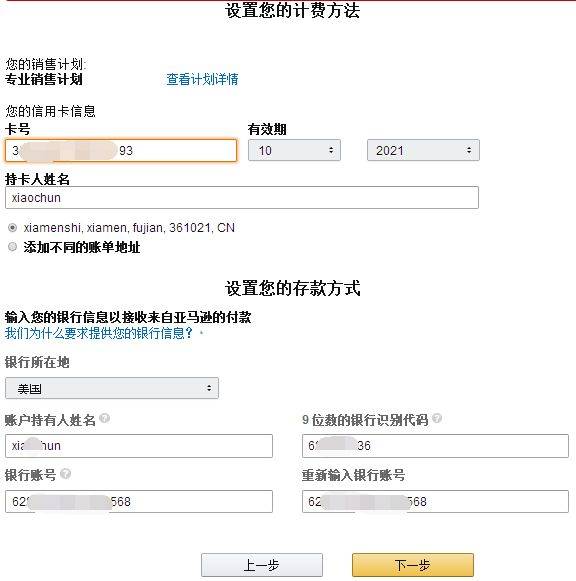Image resolution: width=576 pixels, height=581 pixels.
Task: Open the expiry month dropdown showing 10
Action: [x=294, y=150]
